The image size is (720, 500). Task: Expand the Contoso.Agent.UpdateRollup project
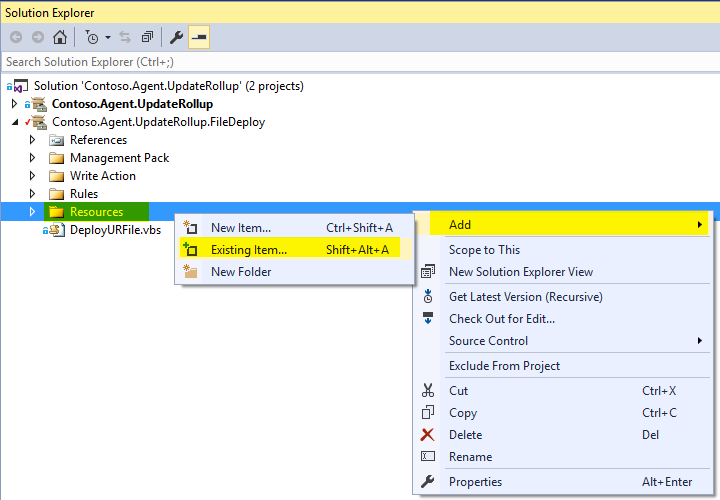(x=14, y=104)
